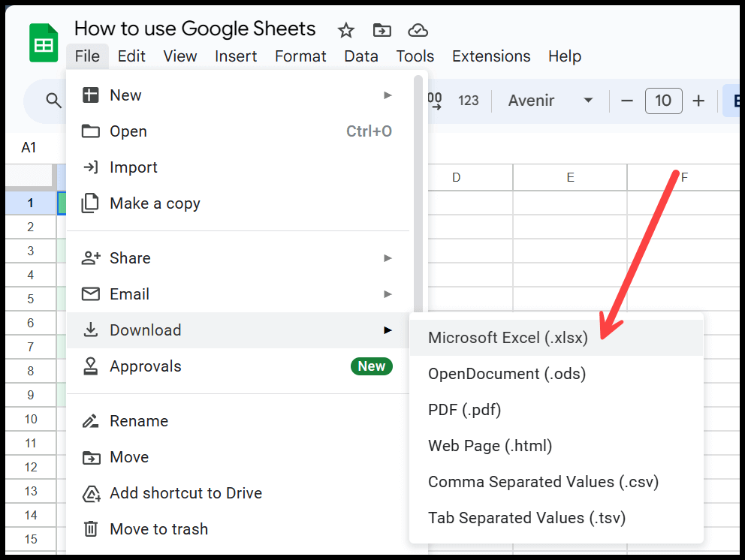This screenshot has height=560, width=745.
Task: Click the move-to-folder icon beside title
Action: (382, 30)
